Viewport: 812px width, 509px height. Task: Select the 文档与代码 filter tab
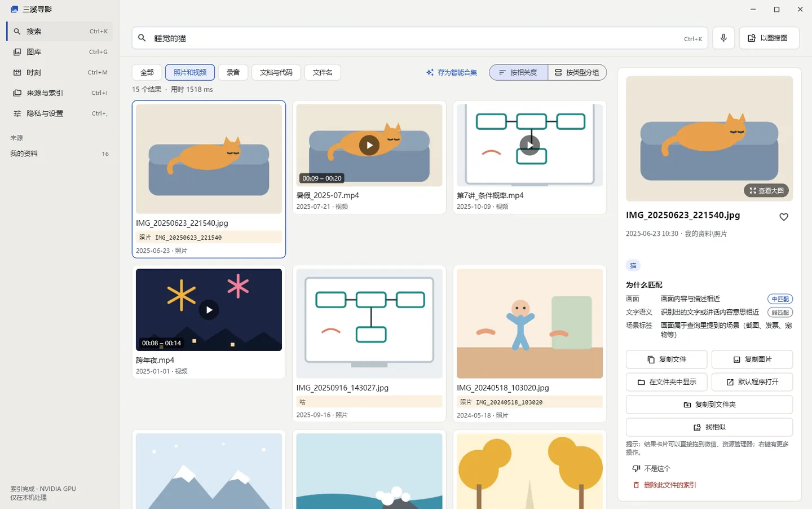(x=276, y=72)
